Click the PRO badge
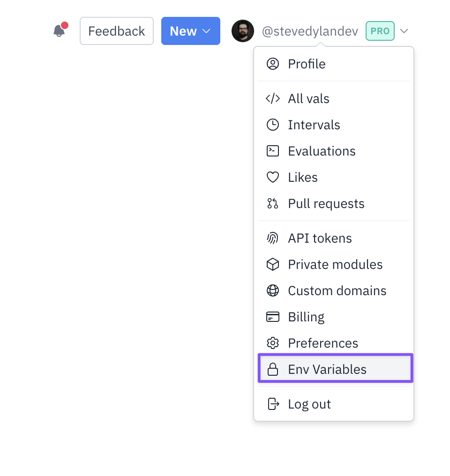Image resolution: width=450 pixels, height=476 pixels. click(380, 31)
